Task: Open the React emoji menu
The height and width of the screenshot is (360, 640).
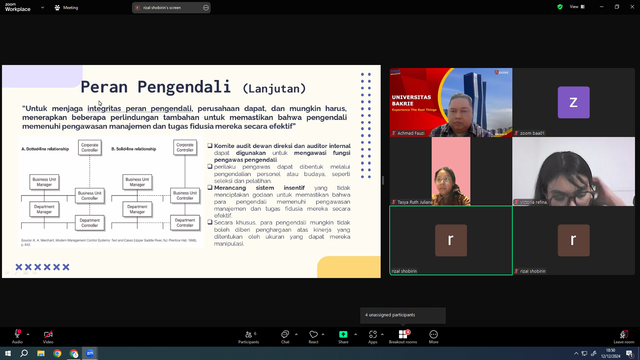Action: tap(313, 336)
